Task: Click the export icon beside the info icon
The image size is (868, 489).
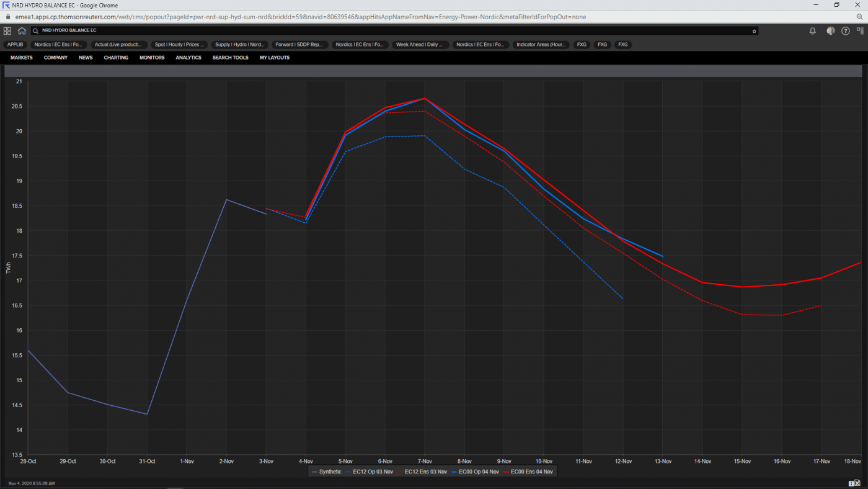Action: coord(856,483)
